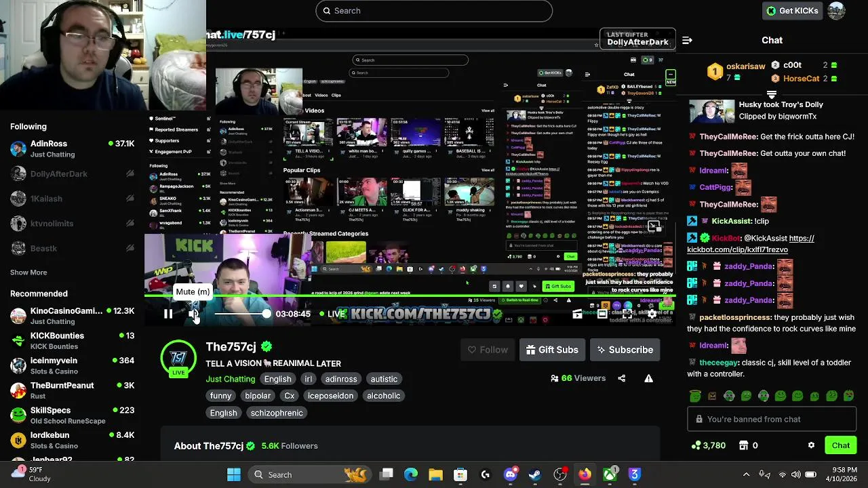
Task: Share the stream via share icon
Action: point(622,378)
